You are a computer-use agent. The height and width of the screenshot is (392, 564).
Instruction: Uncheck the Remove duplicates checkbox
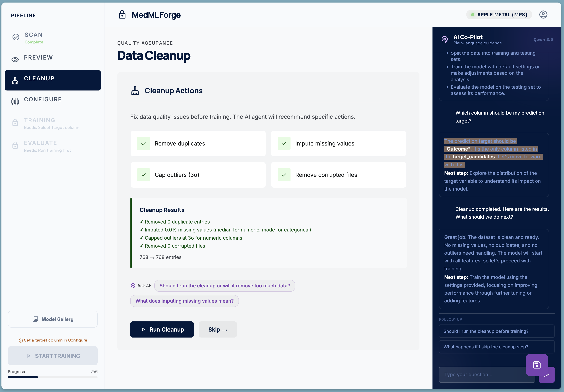click(143, 144)
